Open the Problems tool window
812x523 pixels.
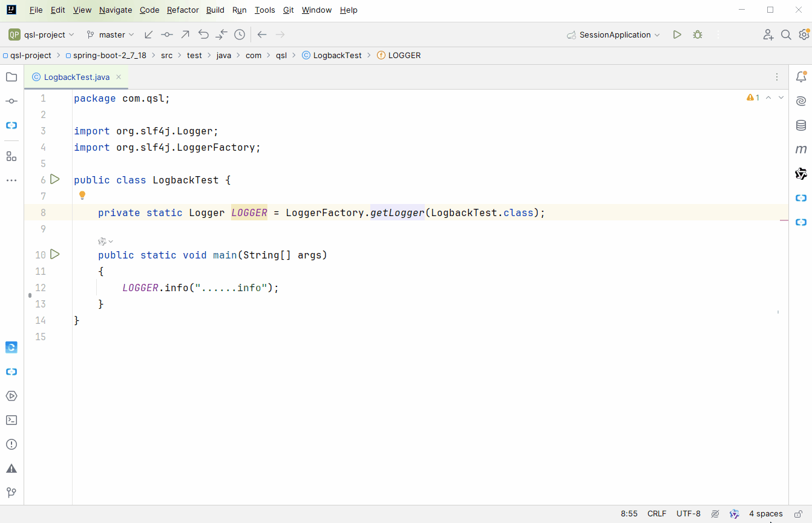[x=11, y=444]
